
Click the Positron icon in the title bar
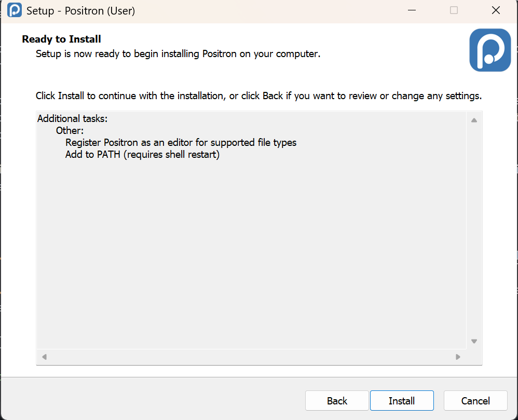tap(15, 10)
